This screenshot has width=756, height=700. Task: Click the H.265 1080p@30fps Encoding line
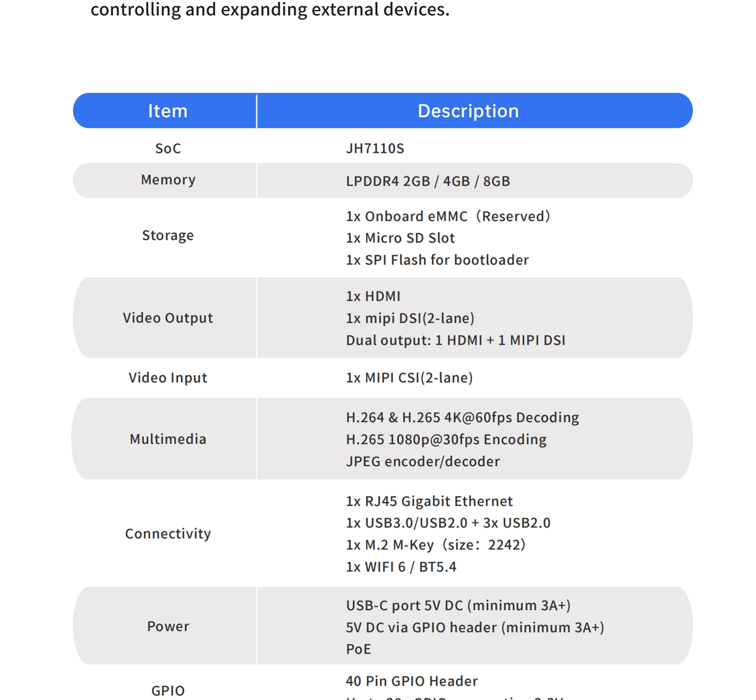coord(447,439)
